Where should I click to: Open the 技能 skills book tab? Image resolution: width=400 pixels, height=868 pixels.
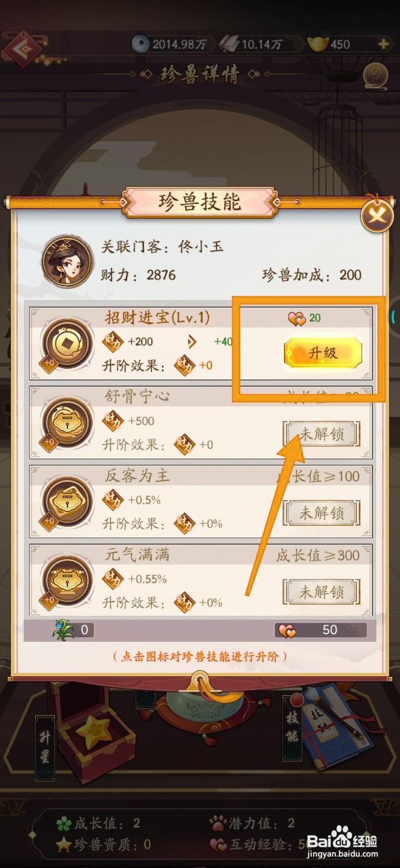(x=292, y=727)
